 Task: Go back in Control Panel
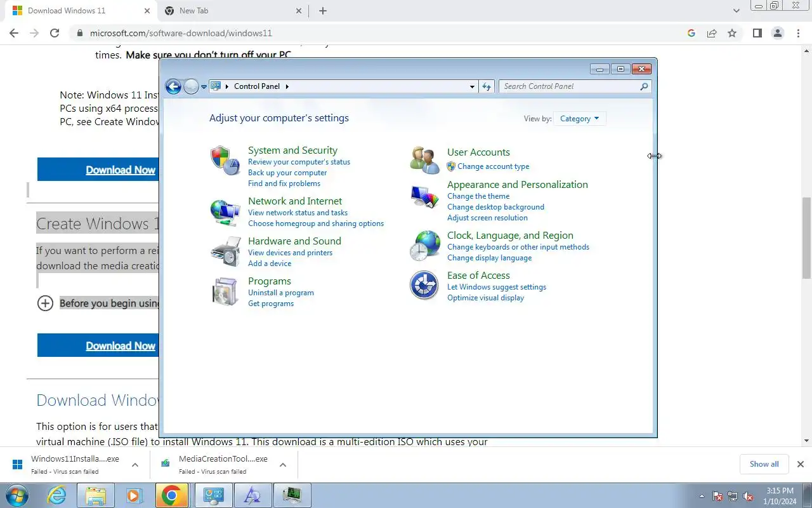coord(173,86)
